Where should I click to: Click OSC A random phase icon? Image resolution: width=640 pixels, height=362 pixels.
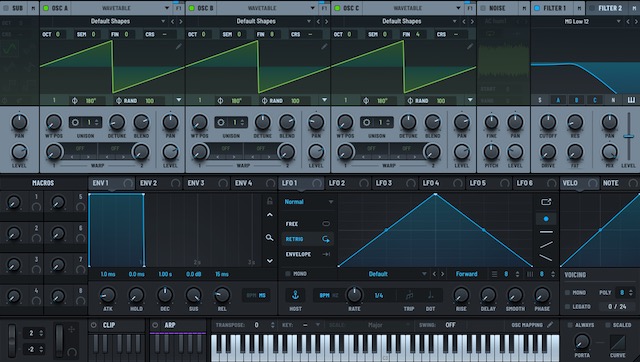119,100
